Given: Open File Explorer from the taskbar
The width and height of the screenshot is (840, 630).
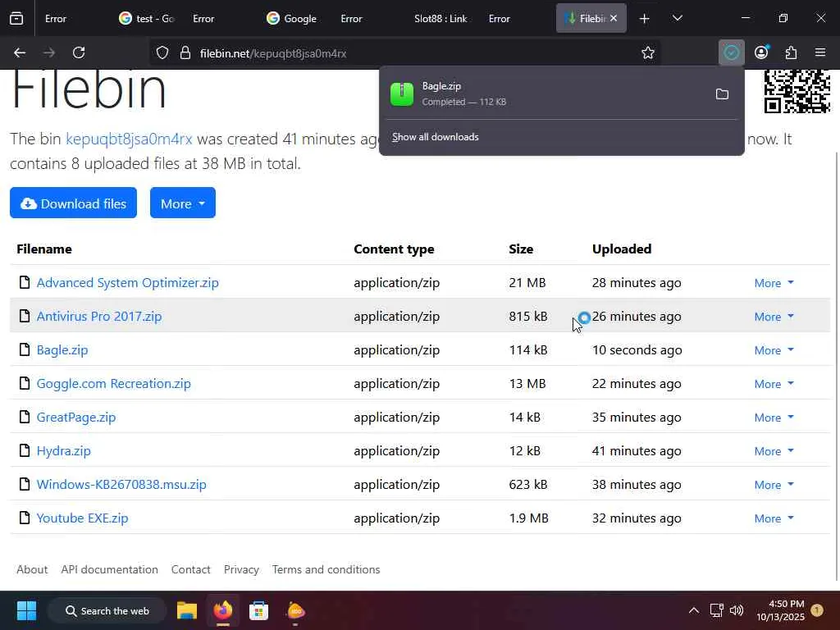Looking at the screenshot, I should 187,610.
